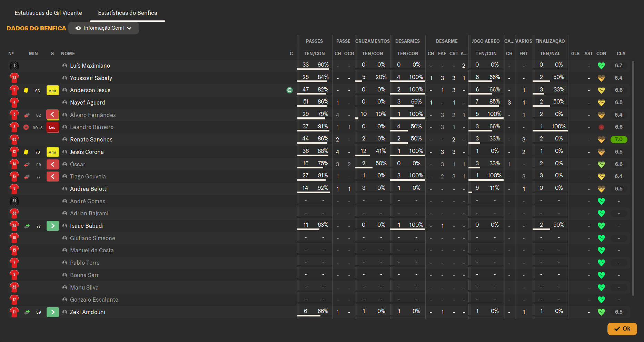Image resolution: width=644 pixels, height=342 pixels.
Task: Click Zeki Amdouni's green substitution arrows icon
Action: [x=27, y=312]
